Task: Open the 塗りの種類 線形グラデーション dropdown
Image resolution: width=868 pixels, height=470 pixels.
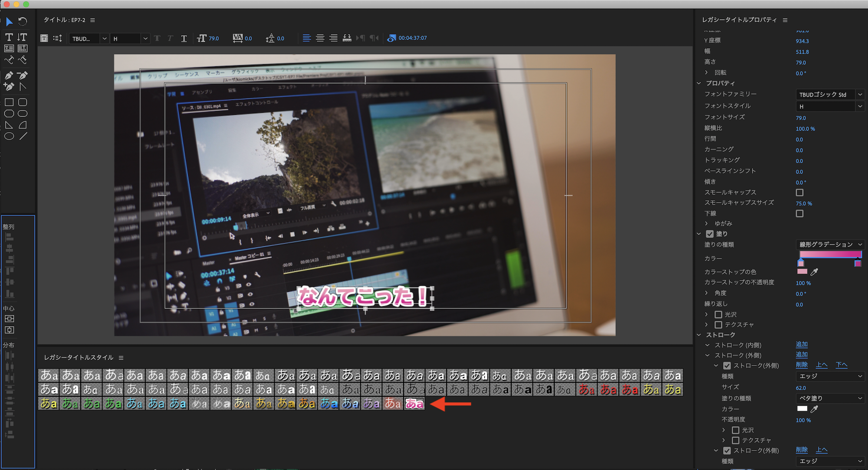Action: 830,245
